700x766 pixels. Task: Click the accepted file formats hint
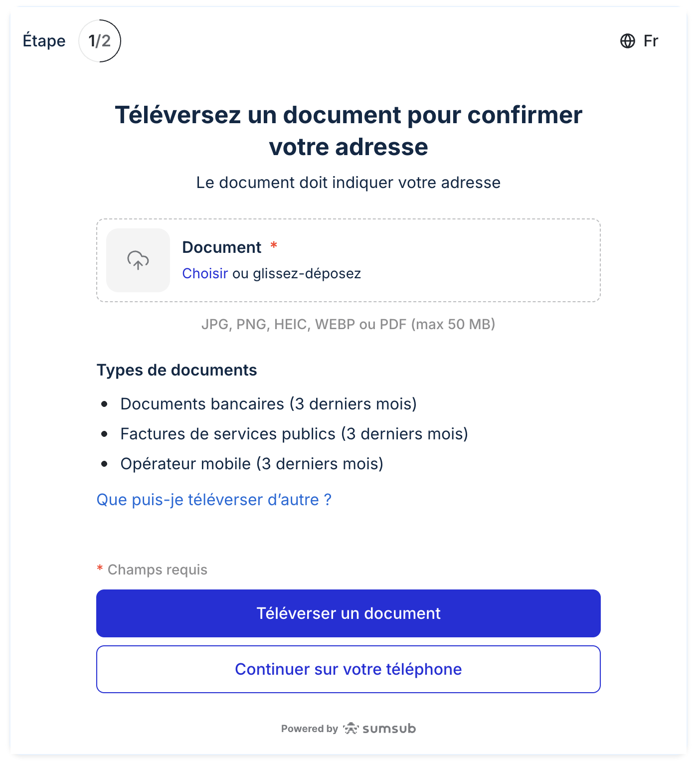point(349,324)
